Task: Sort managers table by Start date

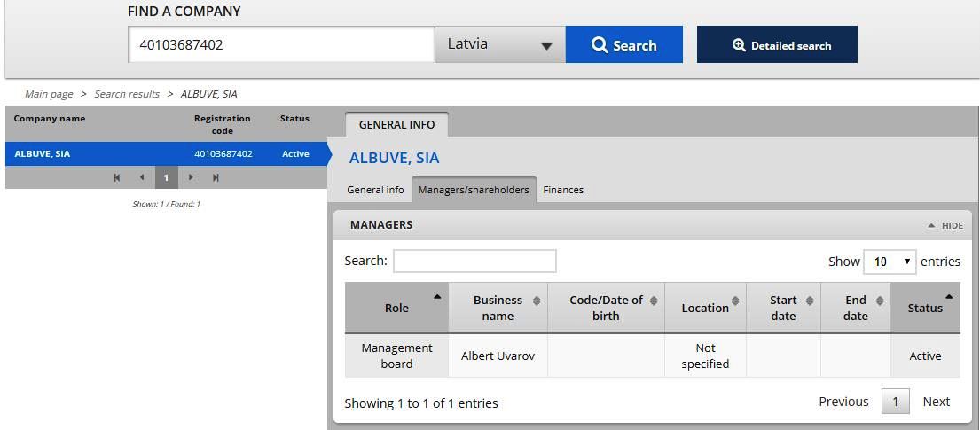Action: pyautogui.click(x=783, y=308)
